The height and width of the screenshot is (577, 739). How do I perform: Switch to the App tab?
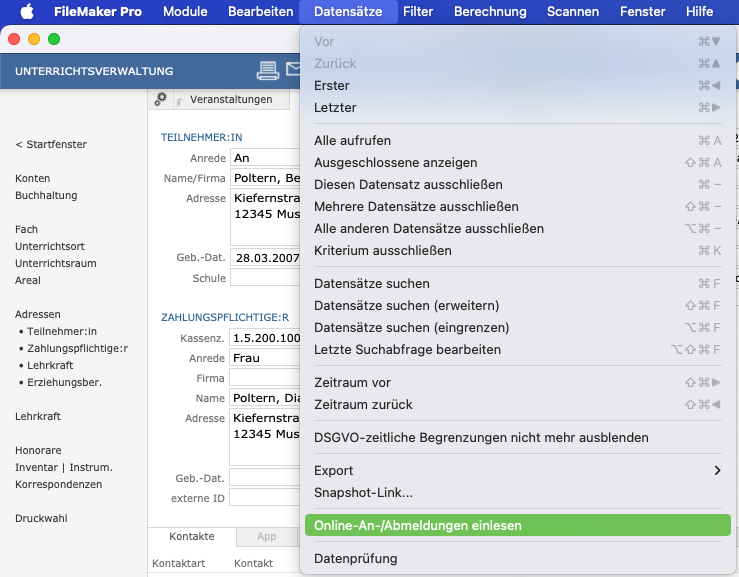266,536
